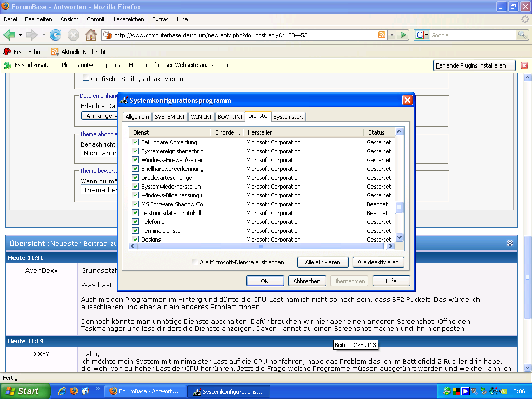Uncheck the Druckwarteschlange service

pyautogui.click(x=136, y=178)
